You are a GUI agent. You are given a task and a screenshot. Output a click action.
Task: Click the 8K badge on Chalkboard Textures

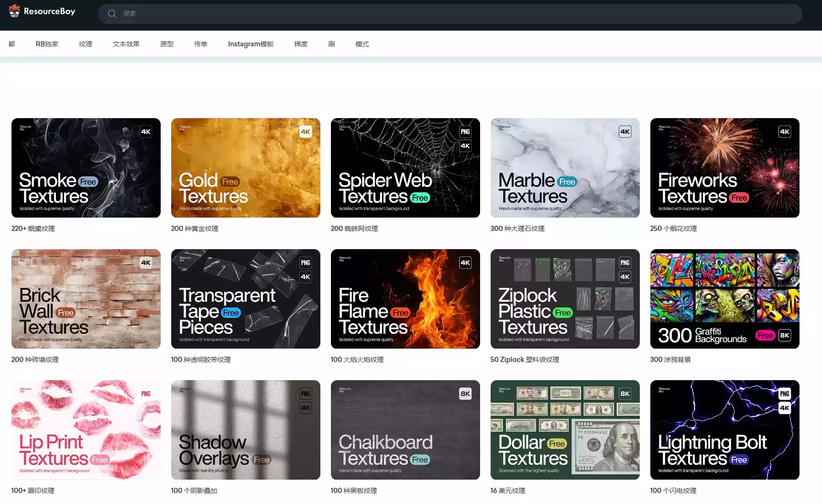point(465,394)
